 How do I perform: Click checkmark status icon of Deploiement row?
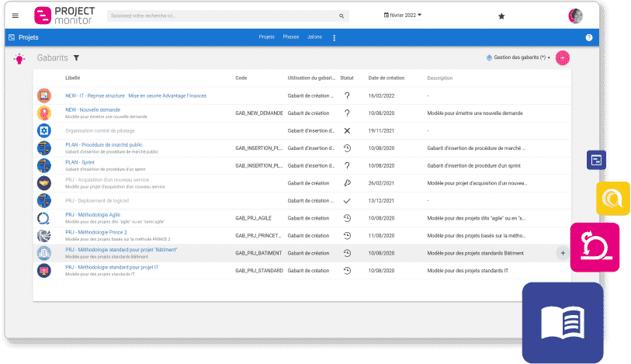point(347,201)
